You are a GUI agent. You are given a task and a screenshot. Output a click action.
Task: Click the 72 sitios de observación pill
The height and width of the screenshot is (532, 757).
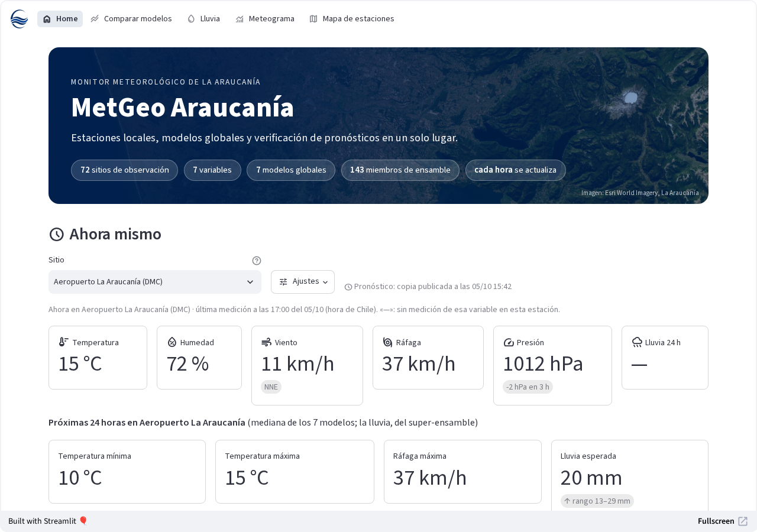pos(124,170)
